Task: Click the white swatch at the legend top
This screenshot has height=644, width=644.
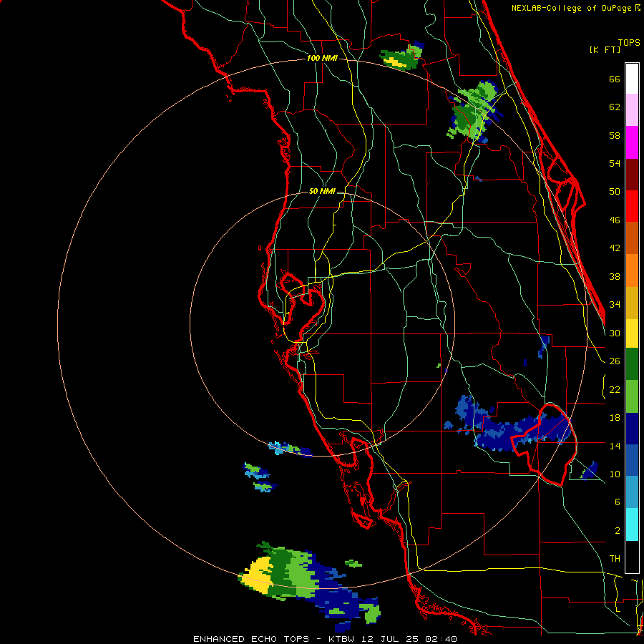Action: (x=632, y=79)
